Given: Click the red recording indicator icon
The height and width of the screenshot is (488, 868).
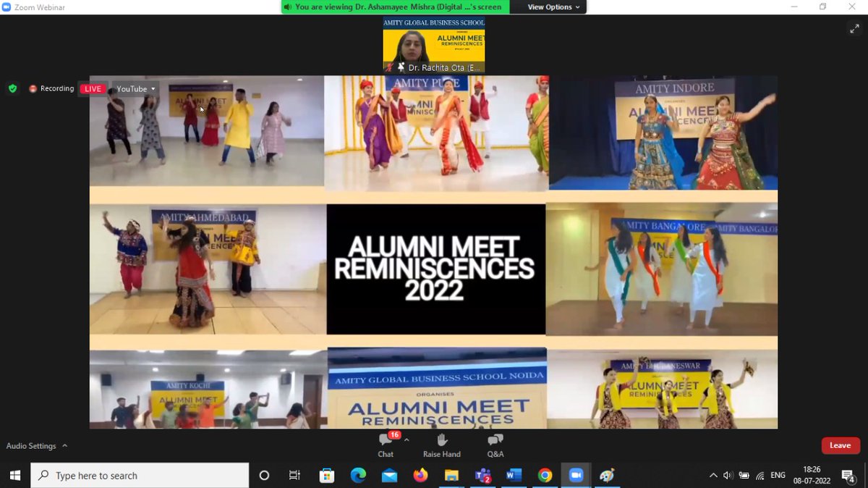Looking at the screenshot, I should tap(33, 89).
